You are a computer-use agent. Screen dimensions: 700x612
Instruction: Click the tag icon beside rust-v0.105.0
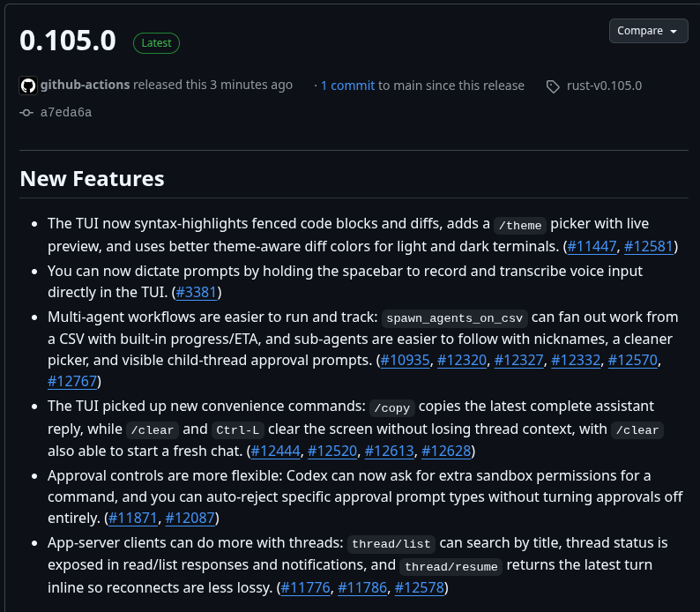click(553, 86)
